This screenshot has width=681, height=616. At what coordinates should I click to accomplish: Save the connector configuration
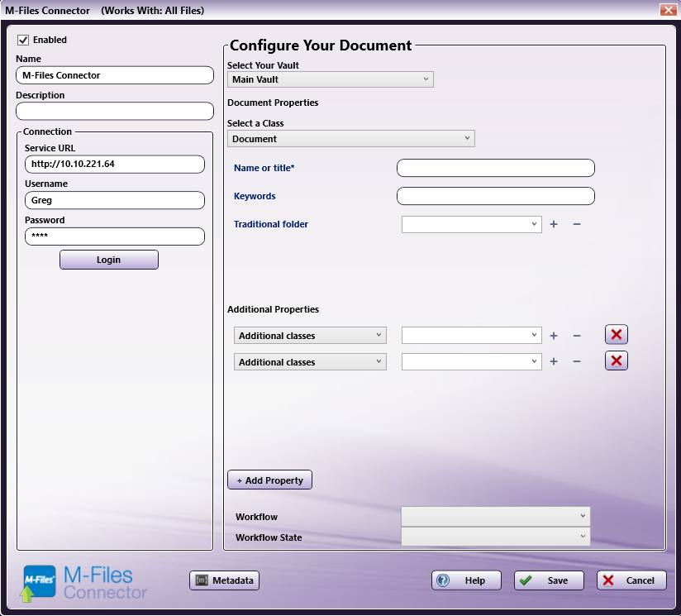pyautogui.click(x=549, y=580)
